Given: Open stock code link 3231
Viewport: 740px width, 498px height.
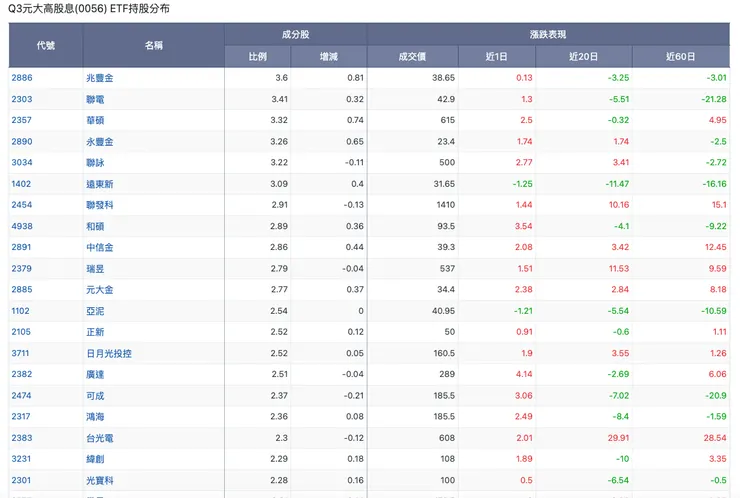Looking at the screenshot, I should pos(21,458).
